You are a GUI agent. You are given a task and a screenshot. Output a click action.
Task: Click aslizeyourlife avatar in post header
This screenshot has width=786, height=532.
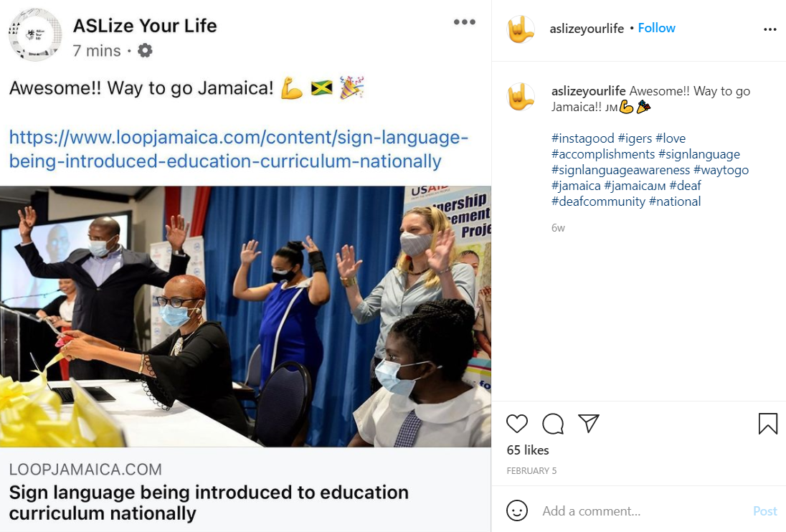[522, 29]
